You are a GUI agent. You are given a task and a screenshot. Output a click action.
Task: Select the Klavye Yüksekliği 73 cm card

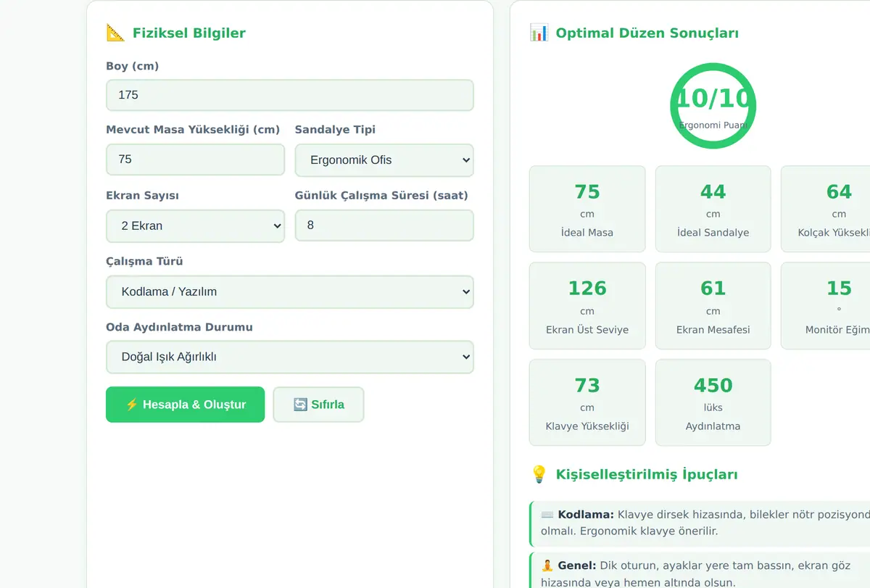pyautogui.click(x=587, y=402)
